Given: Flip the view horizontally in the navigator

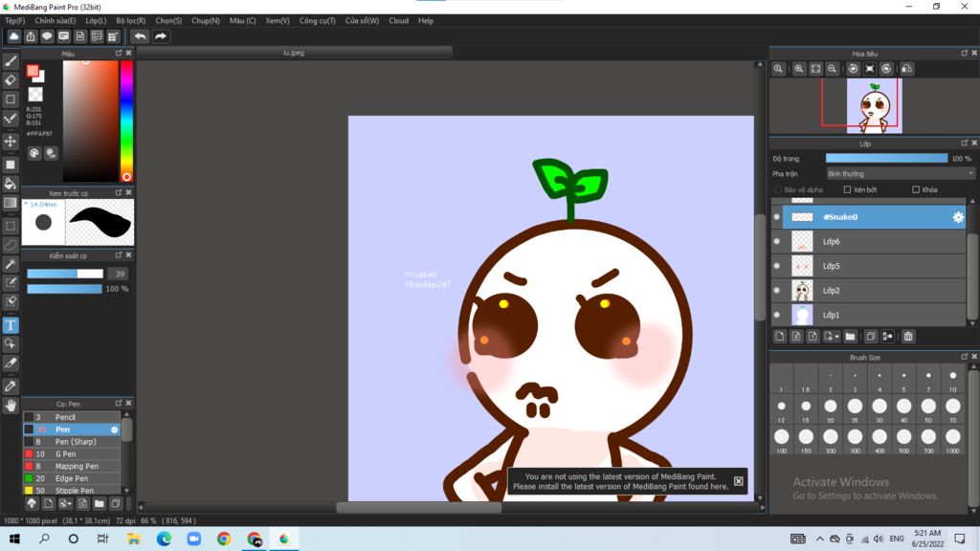Looking at the screenshot, I should click(907, 69).
